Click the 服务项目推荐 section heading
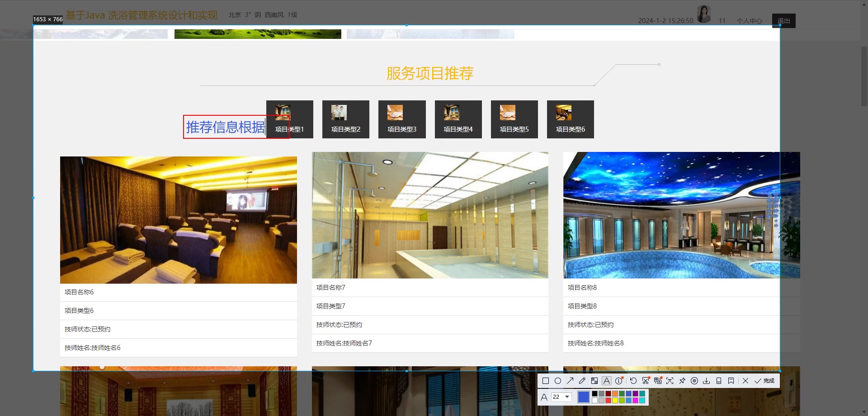The width and height of the screenshot is (868, 416). click(430, 73)
